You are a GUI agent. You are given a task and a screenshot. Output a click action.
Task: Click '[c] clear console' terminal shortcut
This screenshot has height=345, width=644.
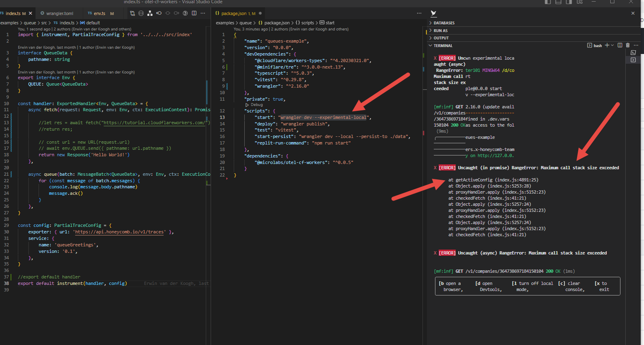pos(571,287)
